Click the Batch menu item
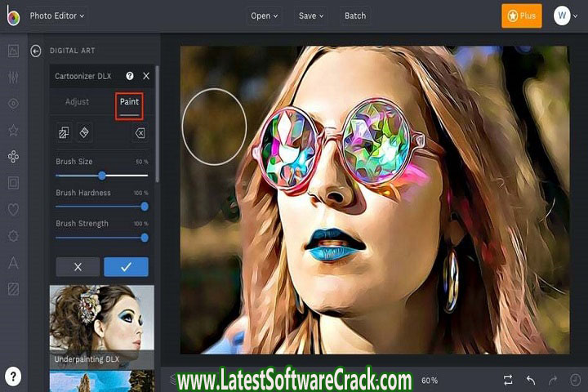Image resolution: width=588 pixels, height=392 pixels. pos(355,16)
